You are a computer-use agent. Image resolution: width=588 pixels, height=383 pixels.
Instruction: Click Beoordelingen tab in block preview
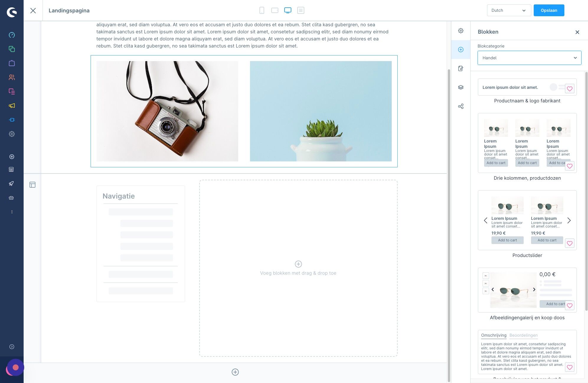(x=523, y=335)
